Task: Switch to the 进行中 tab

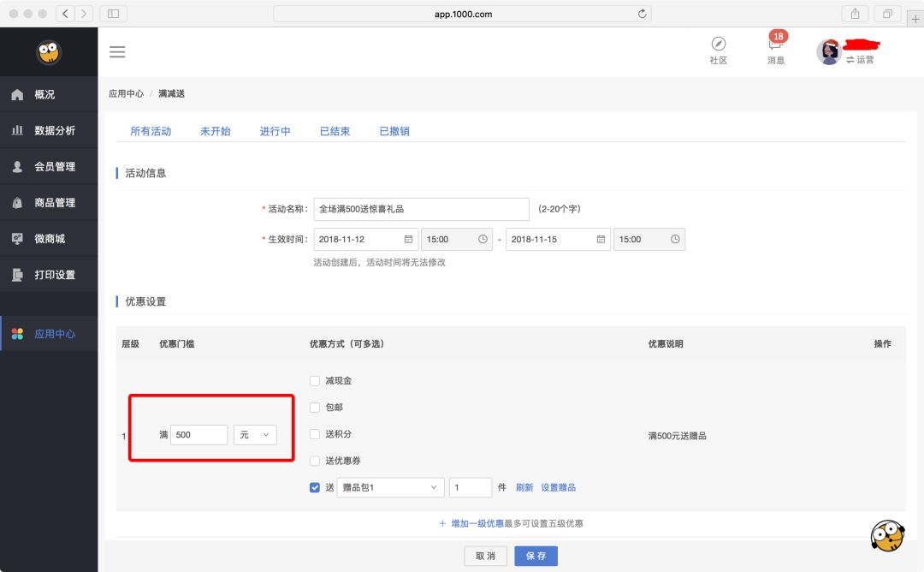Action: [x=275, y=131]
